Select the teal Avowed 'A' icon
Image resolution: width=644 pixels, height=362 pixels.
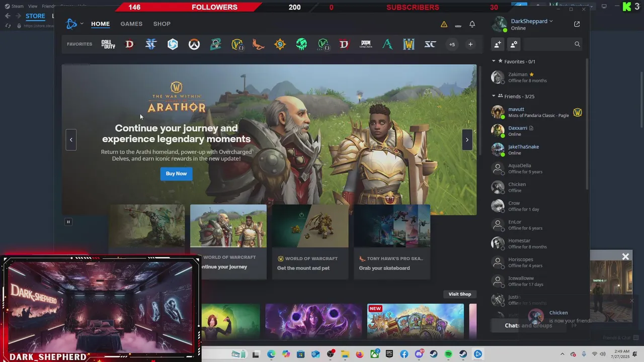[387, 44]
